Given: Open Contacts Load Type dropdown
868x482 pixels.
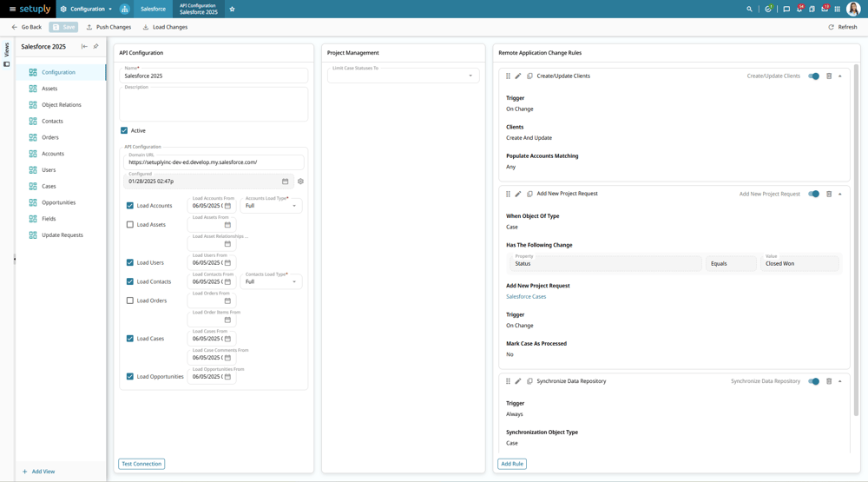Looking at the screenshot, I should [271, 281].
